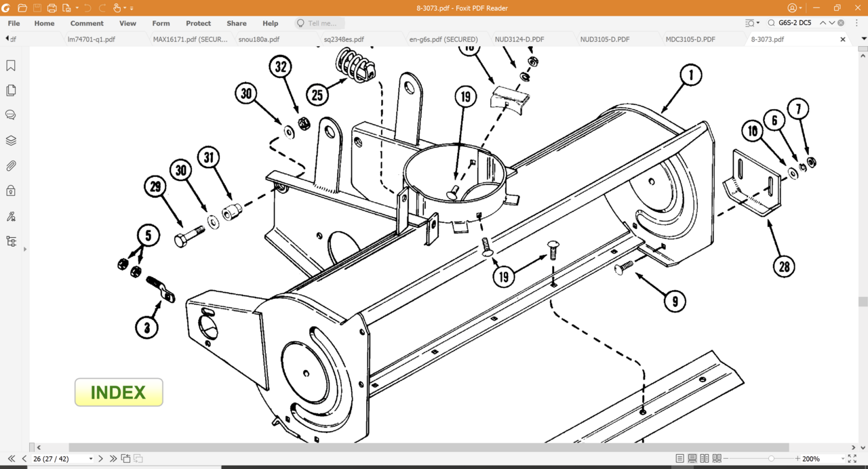Viewport: 868px width, 469px height.
Task: Enable facing two-page view mode
Action: [x=705, y=459]
